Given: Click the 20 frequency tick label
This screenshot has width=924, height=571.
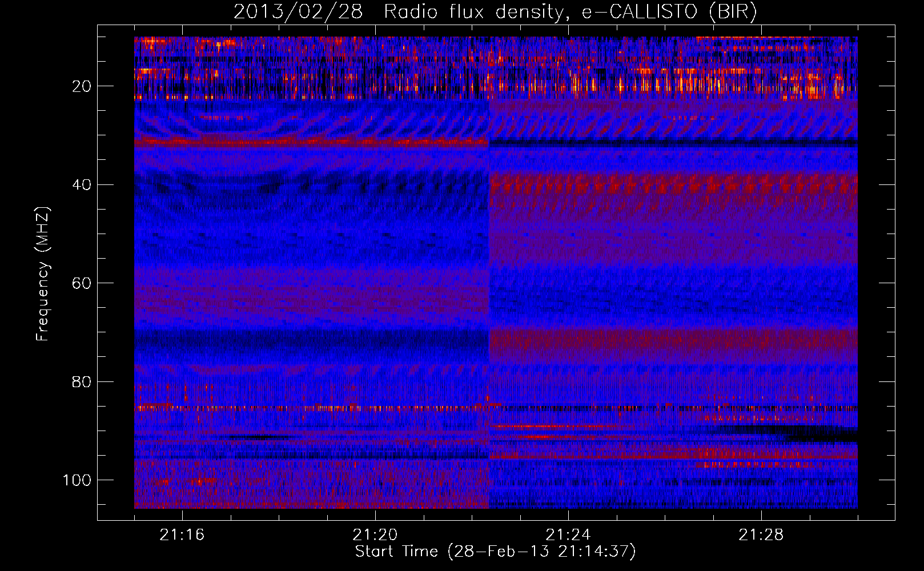Looking at the screenshot, I should 82,86.
